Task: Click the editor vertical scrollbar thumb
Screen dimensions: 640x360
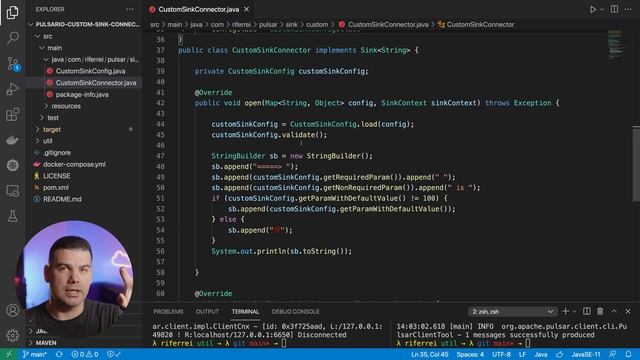Action: (x=636, y=163)
